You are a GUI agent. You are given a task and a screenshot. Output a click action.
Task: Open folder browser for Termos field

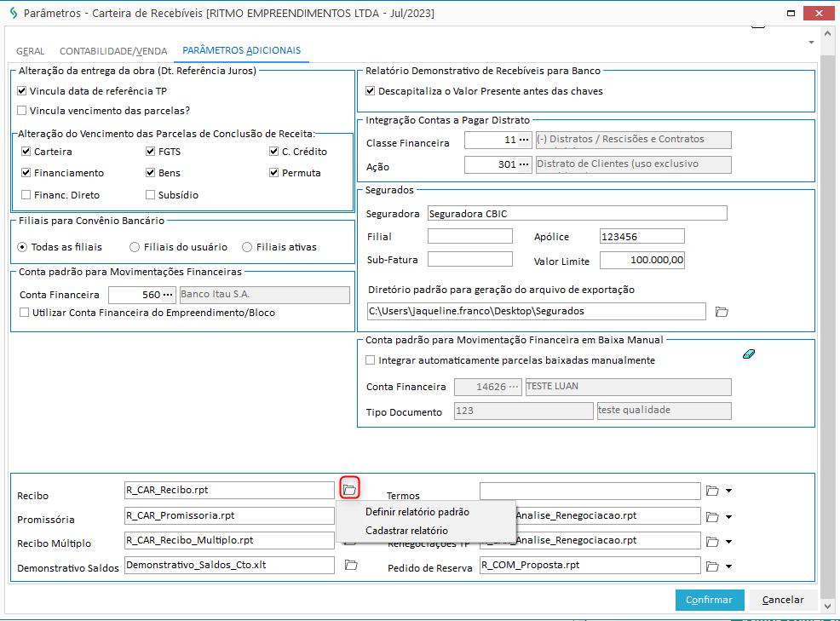(713, 491)
